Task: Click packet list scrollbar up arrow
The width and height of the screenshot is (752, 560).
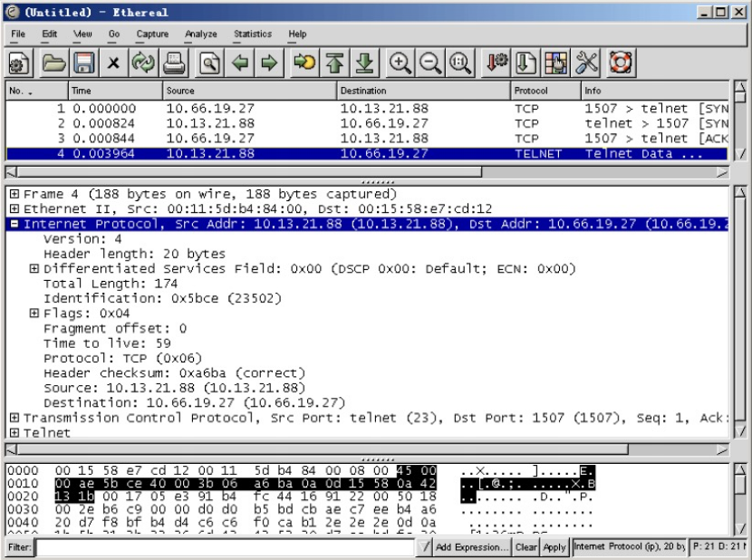Action: [x=740, y=87]
